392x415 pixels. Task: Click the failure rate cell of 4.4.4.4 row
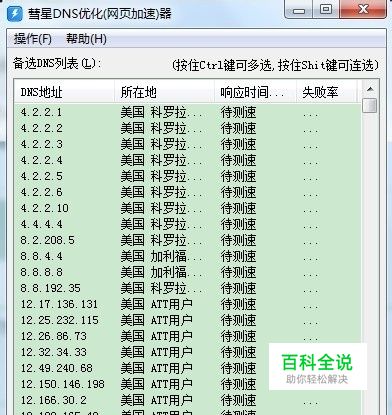(x=311, y=227)
